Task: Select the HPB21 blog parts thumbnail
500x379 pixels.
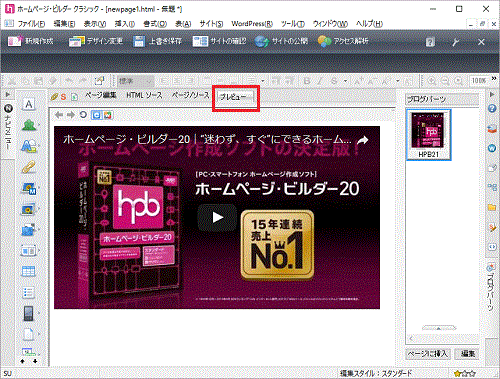Action: pyautogui.click(x=429, y=135)
